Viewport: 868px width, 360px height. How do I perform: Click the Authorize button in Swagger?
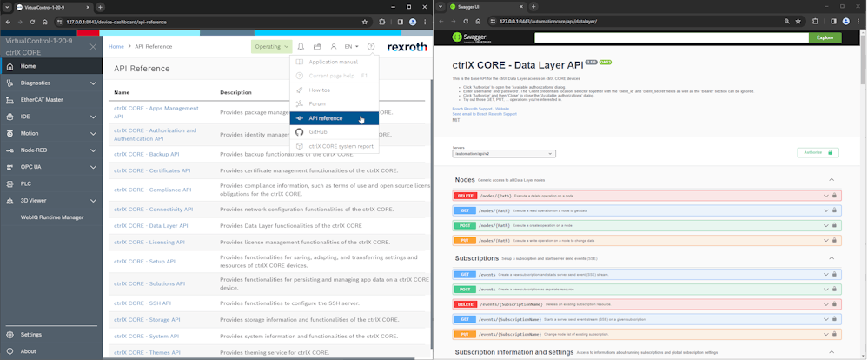[818, 152]
